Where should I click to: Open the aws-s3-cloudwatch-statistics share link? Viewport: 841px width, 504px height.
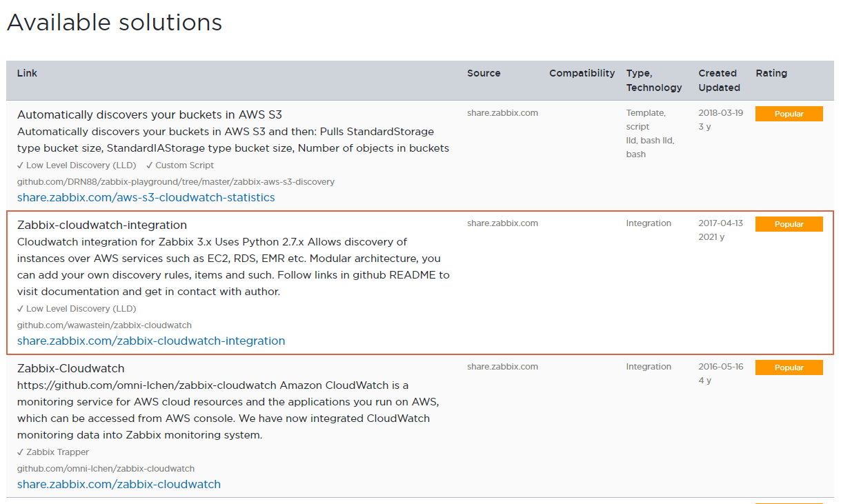[x=146, y=197]
